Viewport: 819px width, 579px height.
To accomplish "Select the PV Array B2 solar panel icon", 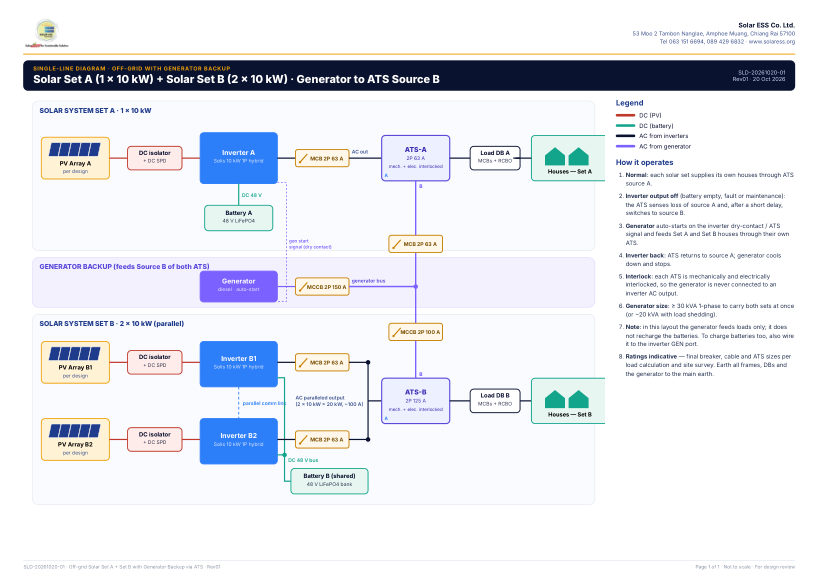I will pos(75,431).
